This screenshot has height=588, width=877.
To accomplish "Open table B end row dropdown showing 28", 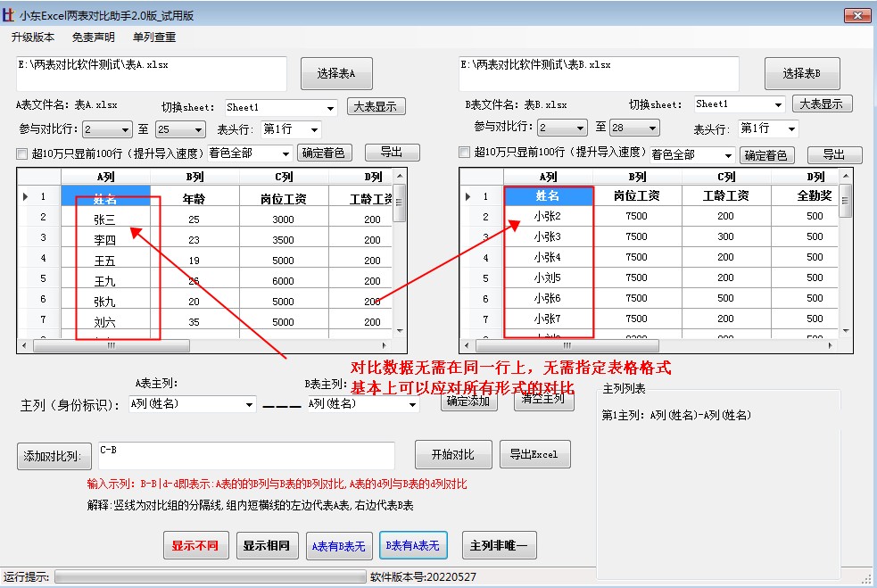I will click(x=634, y=128).
